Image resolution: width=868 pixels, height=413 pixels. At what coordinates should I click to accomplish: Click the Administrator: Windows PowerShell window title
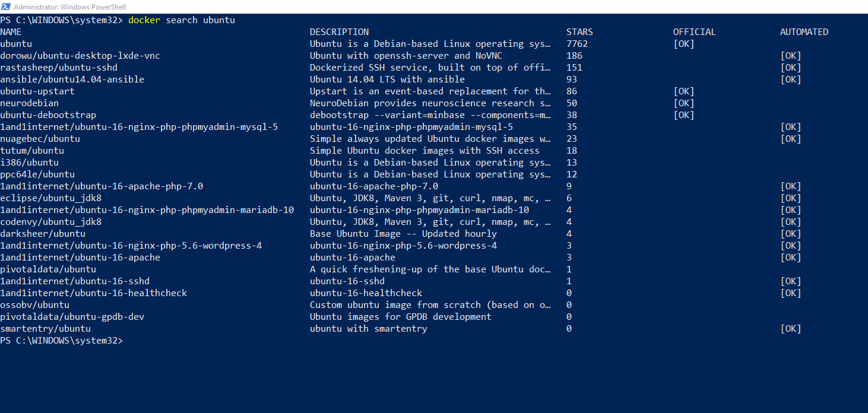(x=69, y=7)
